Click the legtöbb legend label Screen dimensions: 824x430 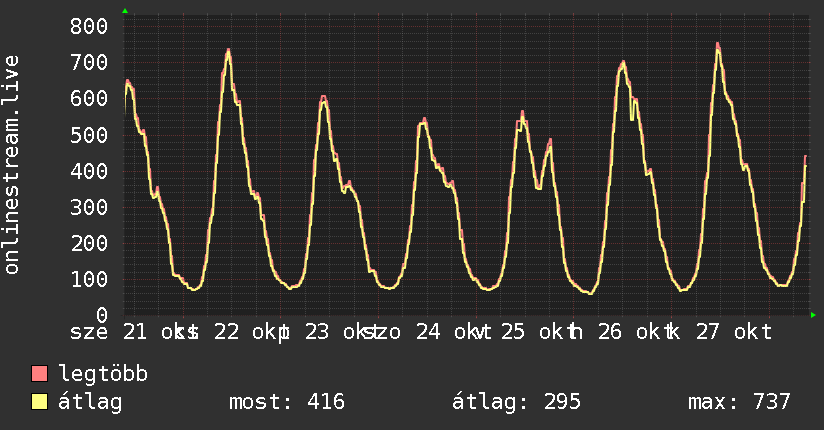pos(103,373)
